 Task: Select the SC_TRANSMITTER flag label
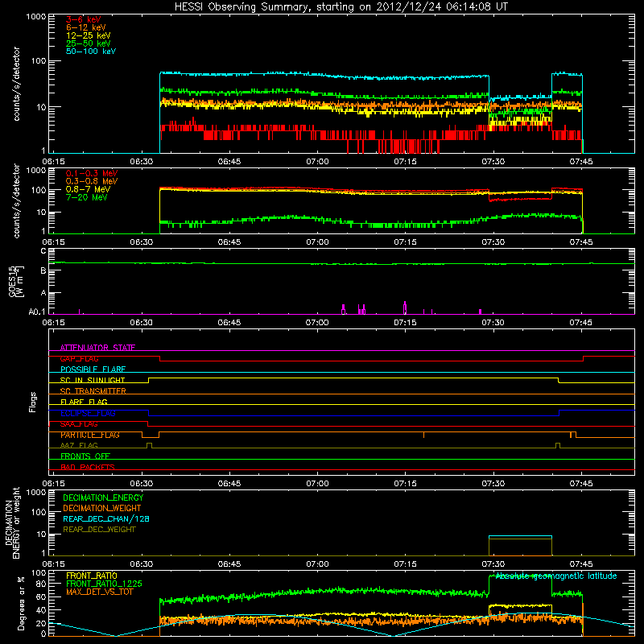(93, 391)
